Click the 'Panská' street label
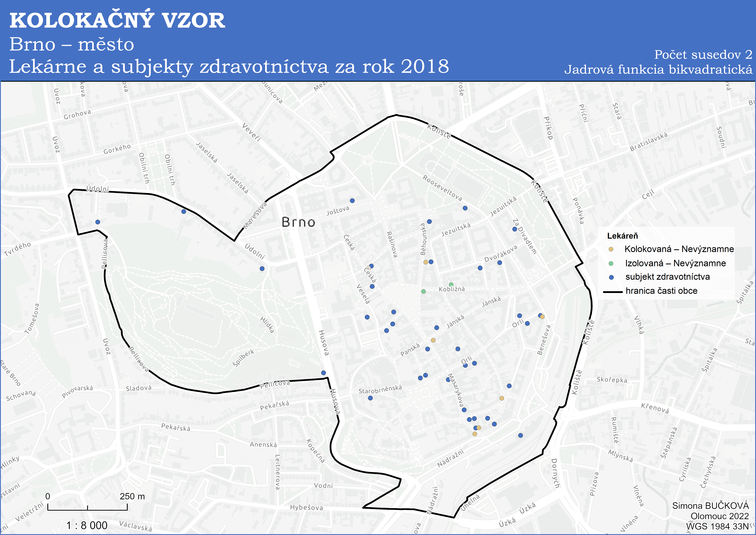Screen dimensions: 756x535 pyautogui.click(x=410, y=349)
